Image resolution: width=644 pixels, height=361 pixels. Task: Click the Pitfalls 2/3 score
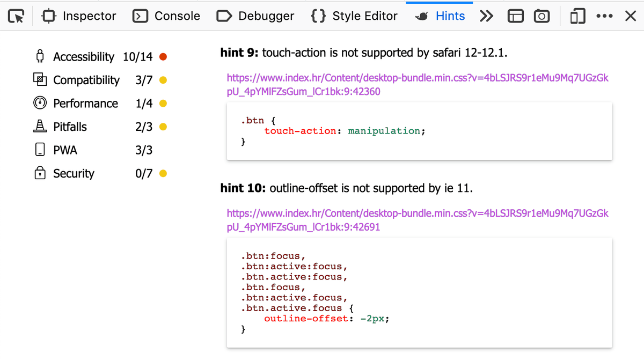pyautogui.click(x=144, y=127)
